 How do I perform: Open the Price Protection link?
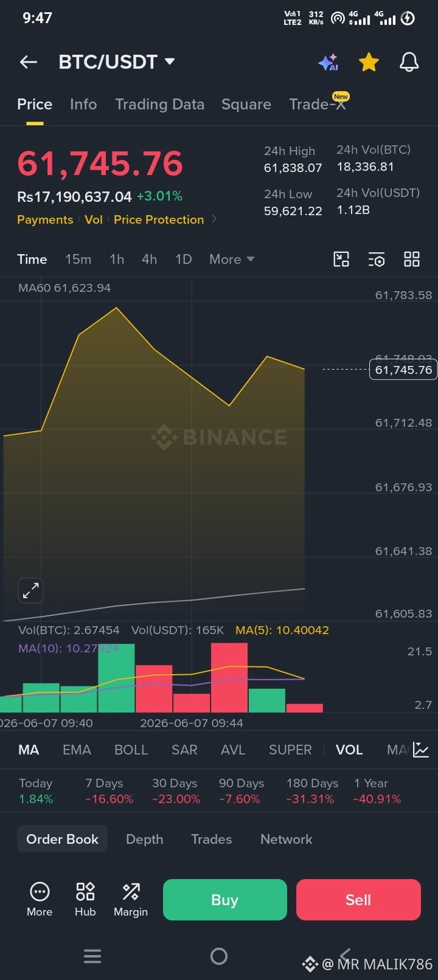tap(159, 219)
